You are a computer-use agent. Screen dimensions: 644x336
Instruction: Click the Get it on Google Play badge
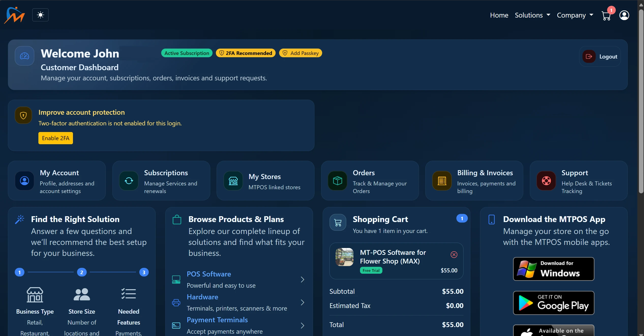click(x=553, y=303)
